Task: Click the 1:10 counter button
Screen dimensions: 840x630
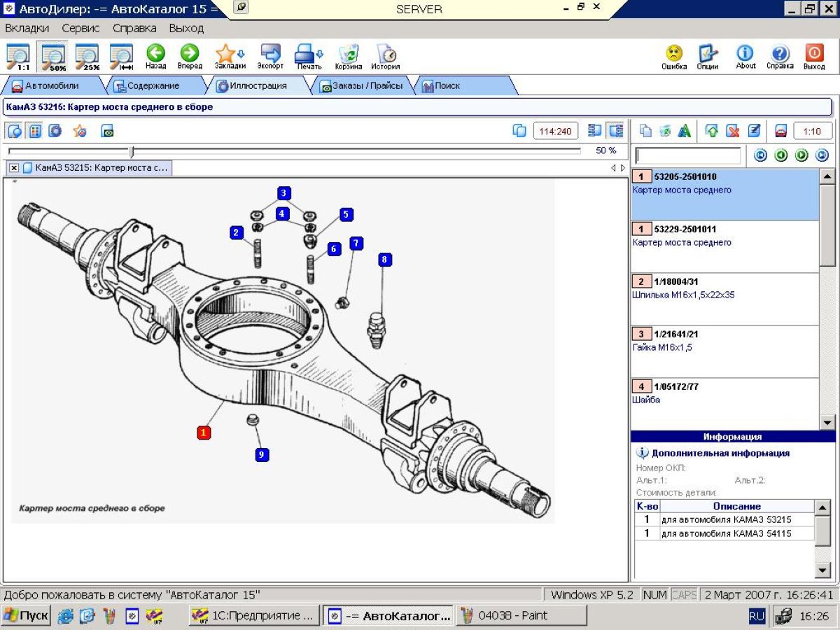Action: (x=812, y=131)
